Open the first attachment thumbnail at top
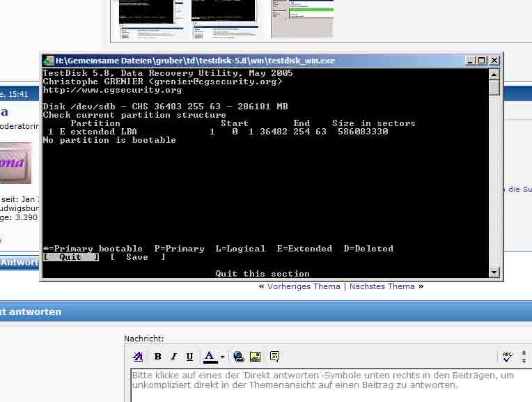The height and width of the screenshot is (402, 532). click(151, 19)
